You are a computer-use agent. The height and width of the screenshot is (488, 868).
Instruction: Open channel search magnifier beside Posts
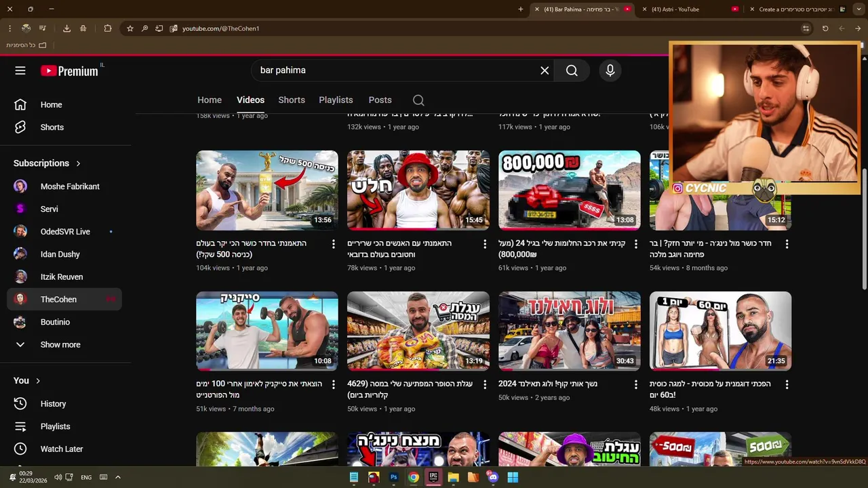point(418,100)
